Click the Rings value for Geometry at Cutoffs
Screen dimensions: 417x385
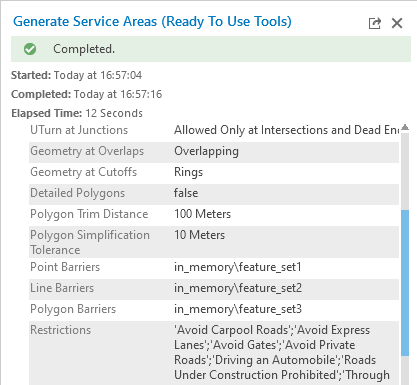(x=188, y=172)
